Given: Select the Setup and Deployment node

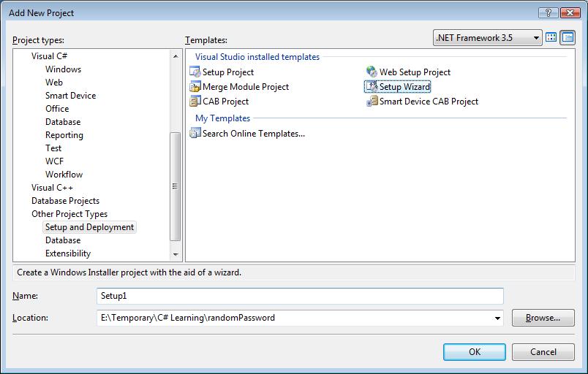Looking at the screenshot, I should pos(89,227).
